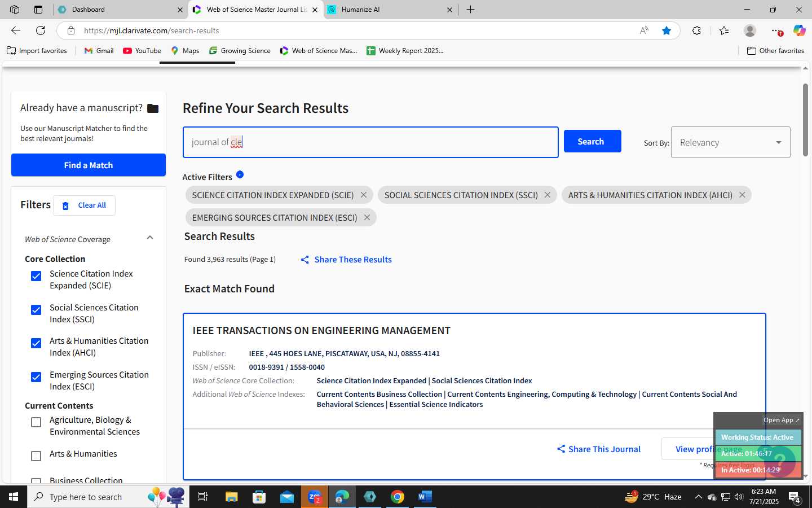Image resolution: width=812 pixels, height=508 pixels.
Task: Open the Extensions puzzle icon
Action: tap(697, 30)
